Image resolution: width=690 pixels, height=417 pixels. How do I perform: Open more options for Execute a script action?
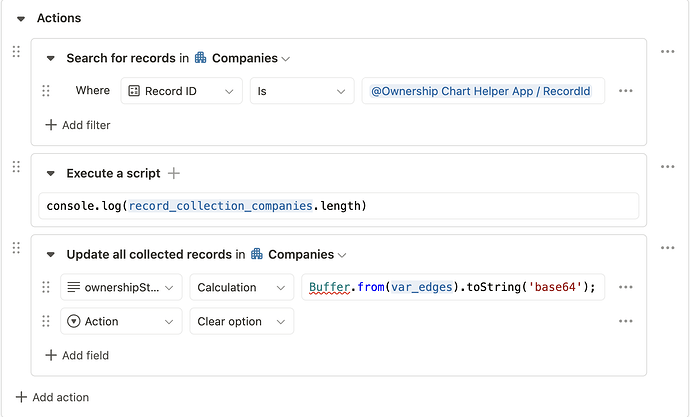(x=667, y=167)
